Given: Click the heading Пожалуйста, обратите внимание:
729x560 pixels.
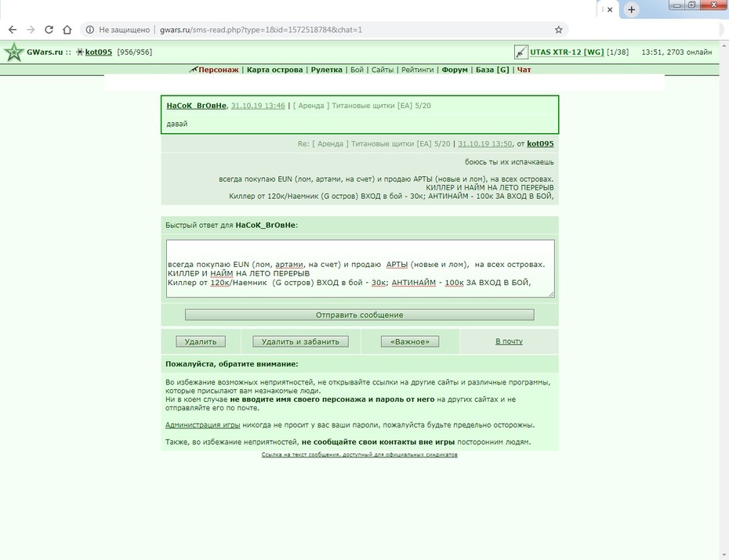Looking at the screenshot, I should click(x=232, y=364).
